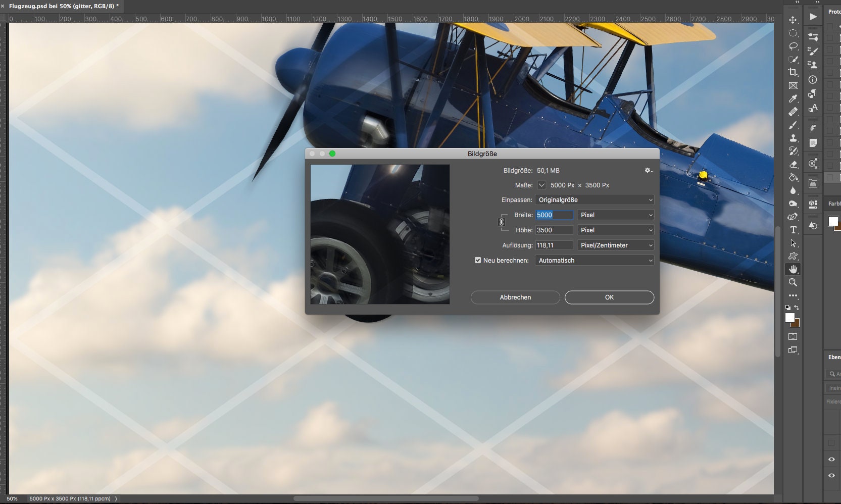Select the Lasso tool
Image resolution: width=841 pixels, height=504 pixels.
pyautogui.click(x=793, y=46)
